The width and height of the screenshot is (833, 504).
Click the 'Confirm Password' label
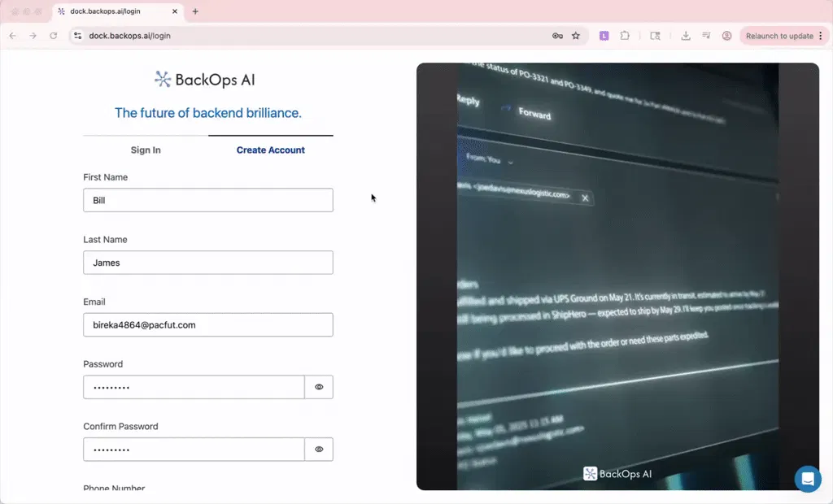120,426
